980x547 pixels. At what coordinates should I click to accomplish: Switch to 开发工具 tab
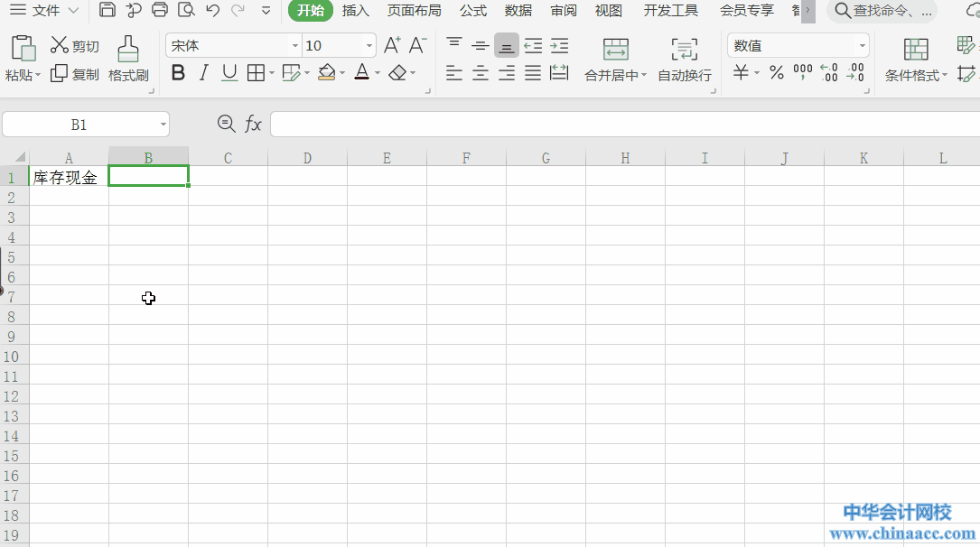[671, 10]
